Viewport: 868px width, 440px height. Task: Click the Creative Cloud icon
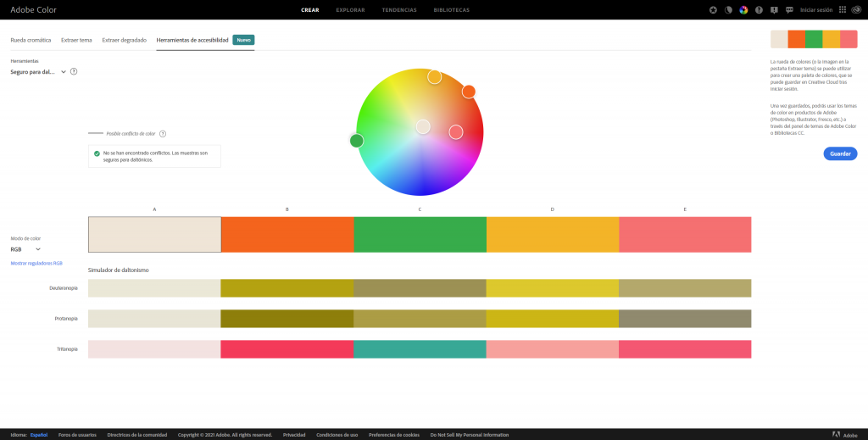pyautogui.click(x=856, y=10)
